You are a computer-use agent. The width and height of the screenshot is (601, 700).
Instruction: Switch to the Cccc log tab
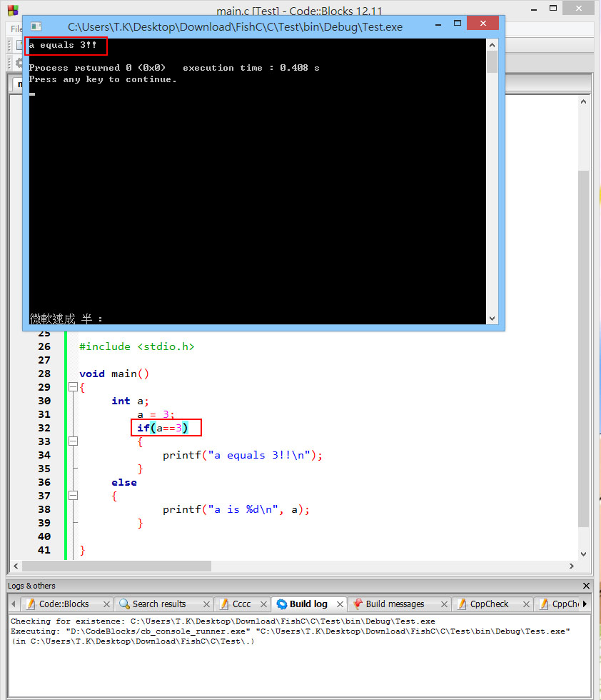tap(241, 604)
